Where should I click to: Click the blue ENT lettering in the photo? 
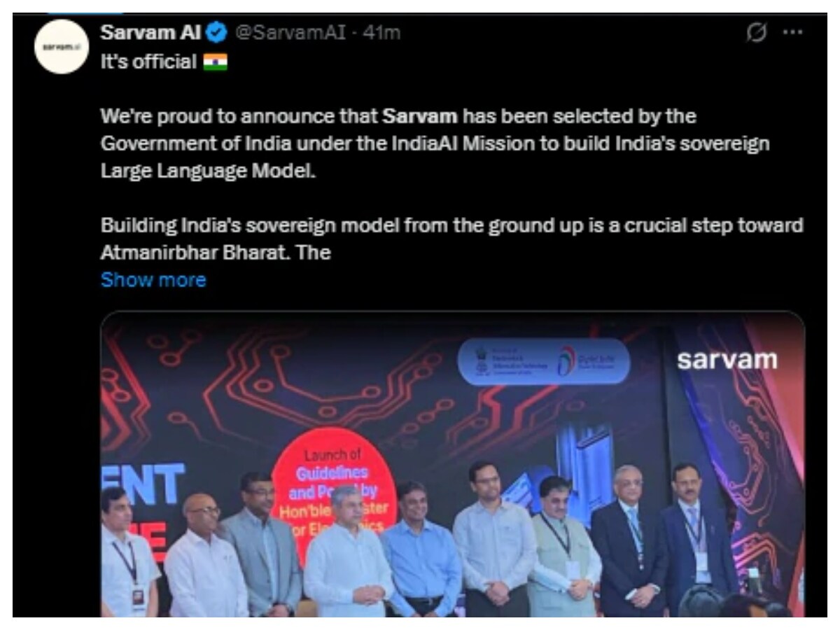(143, 484)
